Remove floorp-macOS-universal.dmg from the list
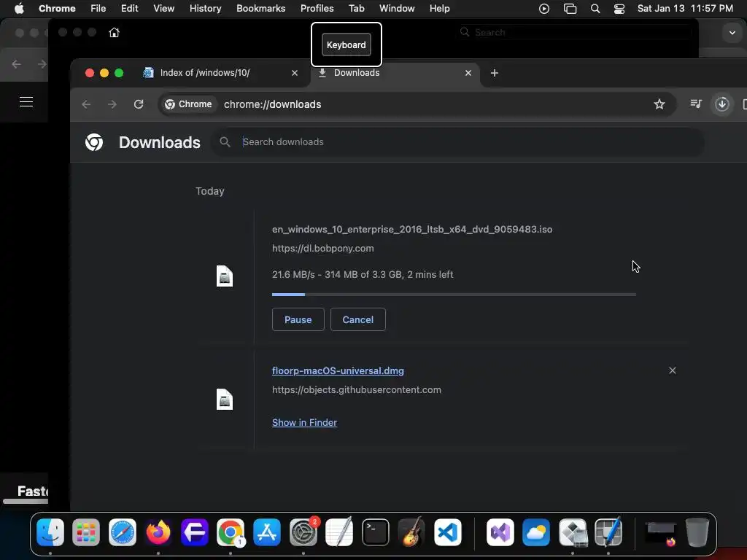 tap(672, 370)
